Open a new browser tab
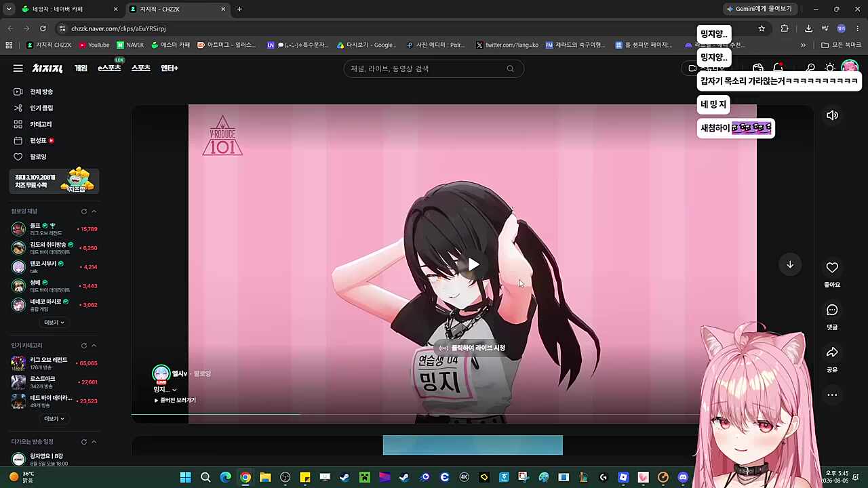Image resolution: width=868 pixels, height=488 pixels. point(239,9)
